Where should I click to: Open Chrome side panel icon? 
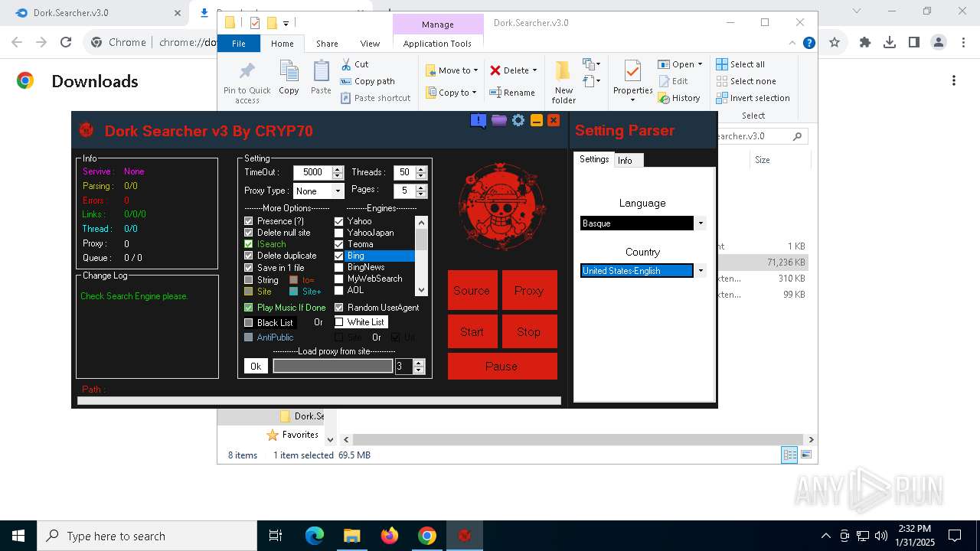[x=914, y=42]
